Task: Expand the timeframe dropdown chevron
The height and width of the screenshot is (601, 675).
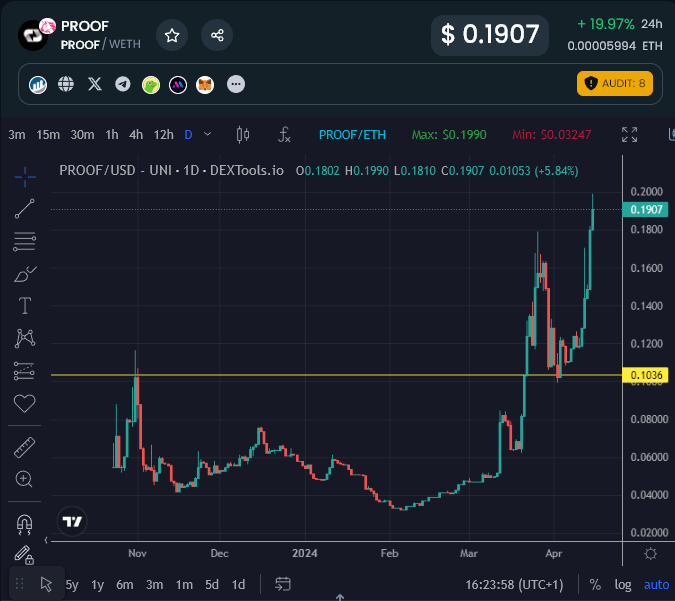Action: [x=207, y=134]
